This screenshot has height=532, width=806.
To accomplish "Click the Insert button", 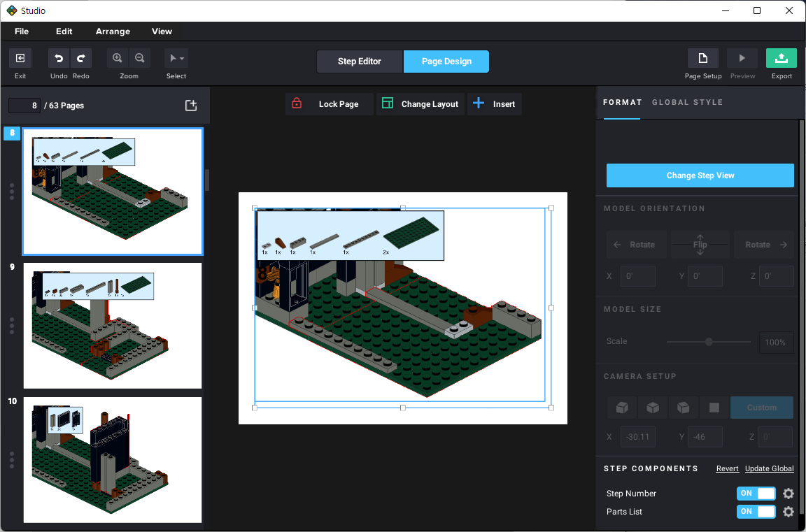I will coord(494,103).
